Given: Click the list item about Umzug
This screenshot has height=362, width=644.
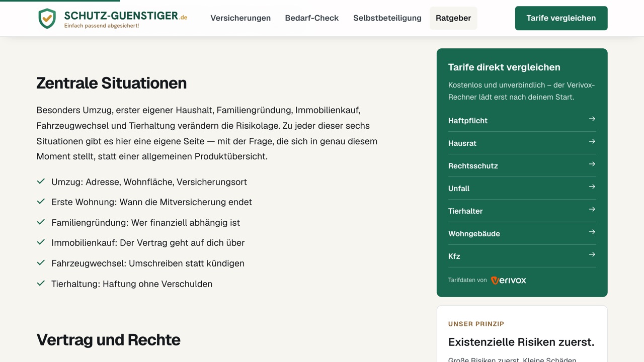Looking at the screenshot, I should click(149, 182).
